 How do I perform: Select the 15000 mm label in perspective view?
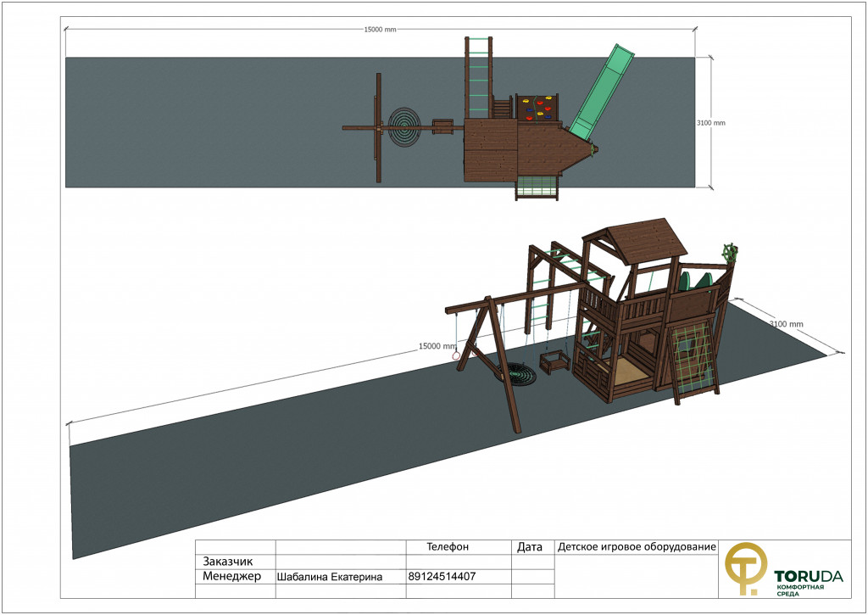point(437,346)
